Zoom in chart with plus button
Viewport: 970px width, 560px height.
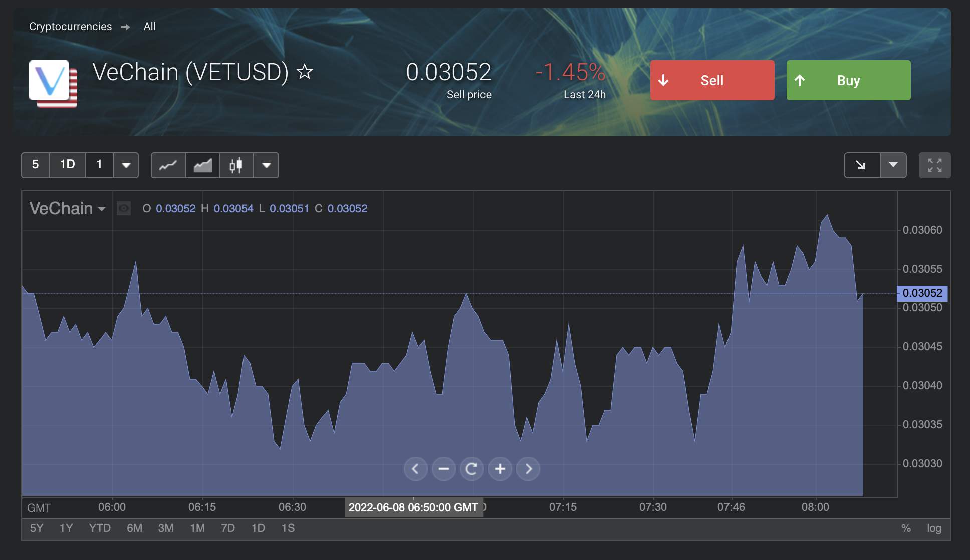(x=500, y=469)
